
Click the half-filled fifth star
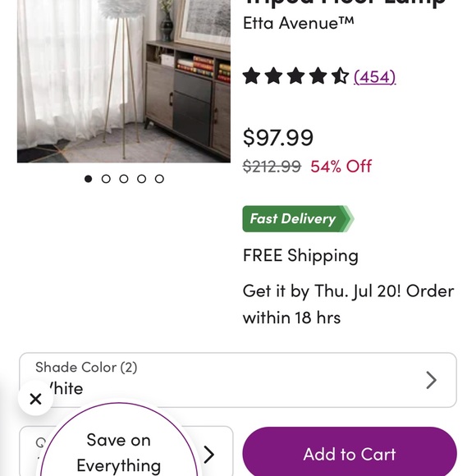coord(340,76)
